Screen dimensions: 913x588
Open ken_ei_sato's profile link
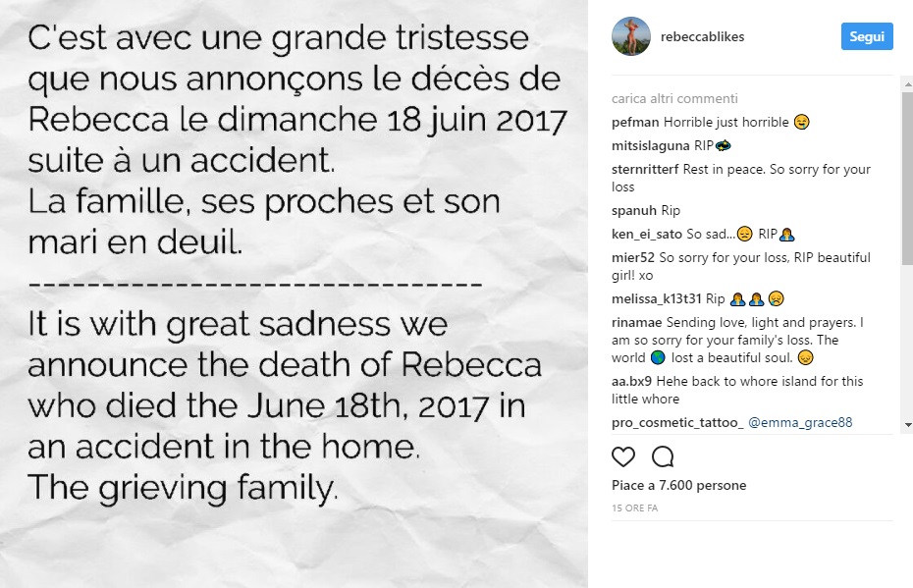pyautogui.click(x=647, y=234)
